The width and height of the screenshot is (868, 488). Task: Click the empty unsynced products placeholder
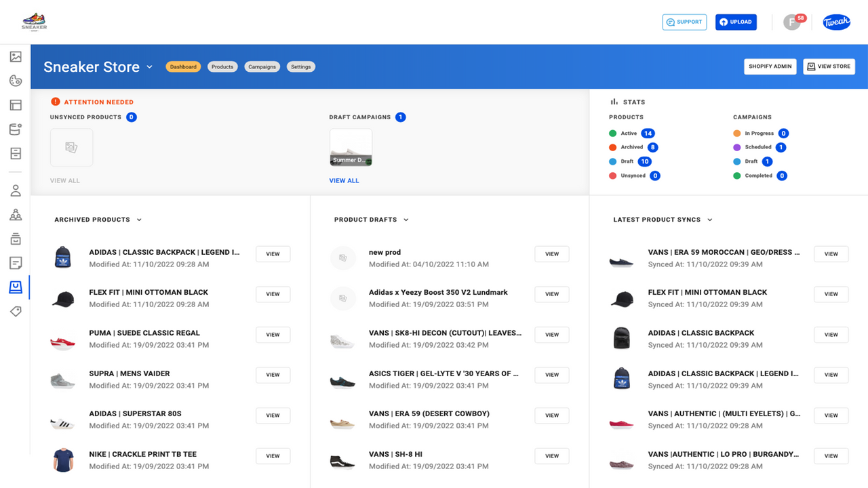(71, 147)
